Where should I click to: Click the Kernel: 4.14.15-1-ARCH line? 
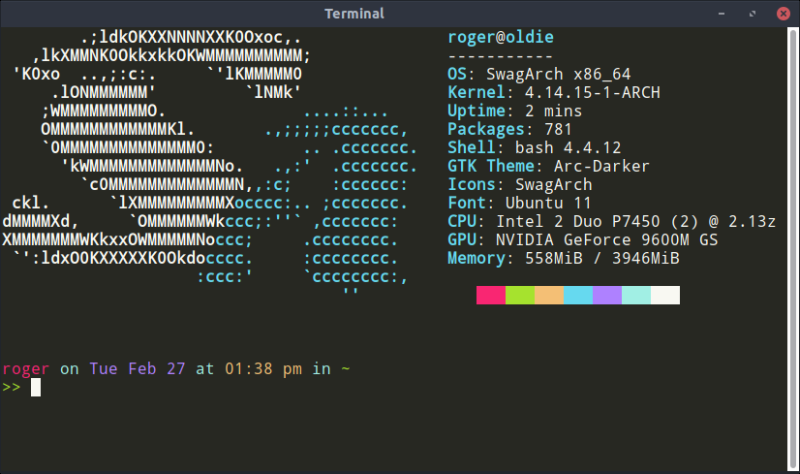554,92
